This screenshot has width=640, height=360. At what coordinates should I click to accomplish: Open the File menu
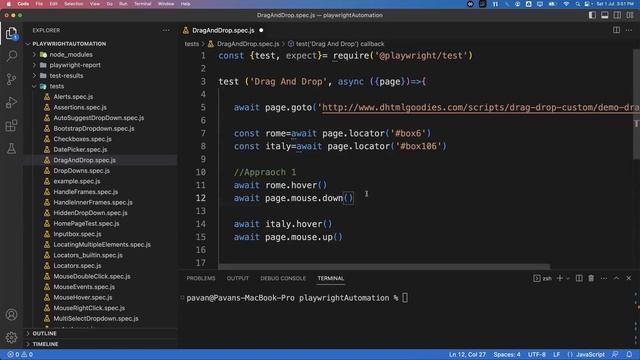[39, 4]
